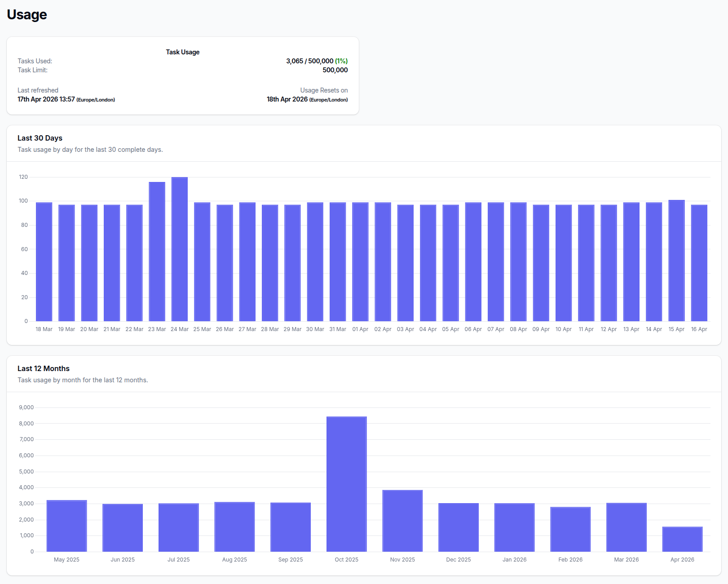Screen dimensions: 728x584
Task: Click the Last 12 Months heading
Action: (x=44, y=368)
